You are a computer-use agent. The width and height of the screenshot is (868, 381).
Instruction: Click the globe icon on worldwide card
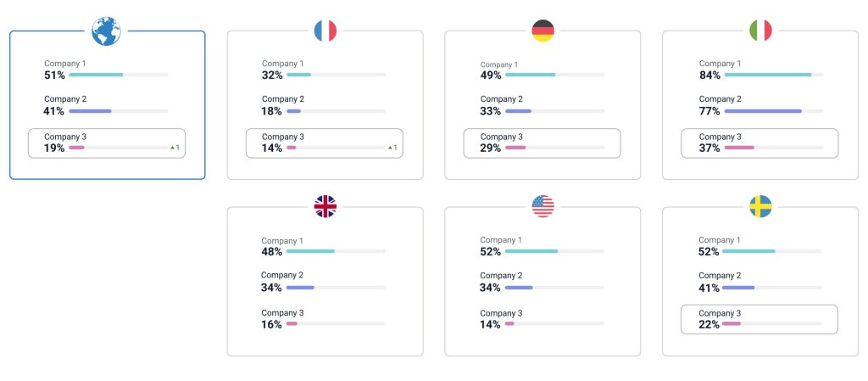(x=107, y=31)
